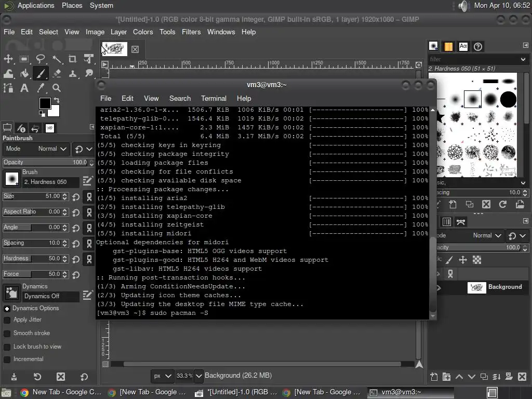The width and height of the screenshot is (532, 399).
Task: Toggle link for brush Size to brush native
Action: [89, 197]
